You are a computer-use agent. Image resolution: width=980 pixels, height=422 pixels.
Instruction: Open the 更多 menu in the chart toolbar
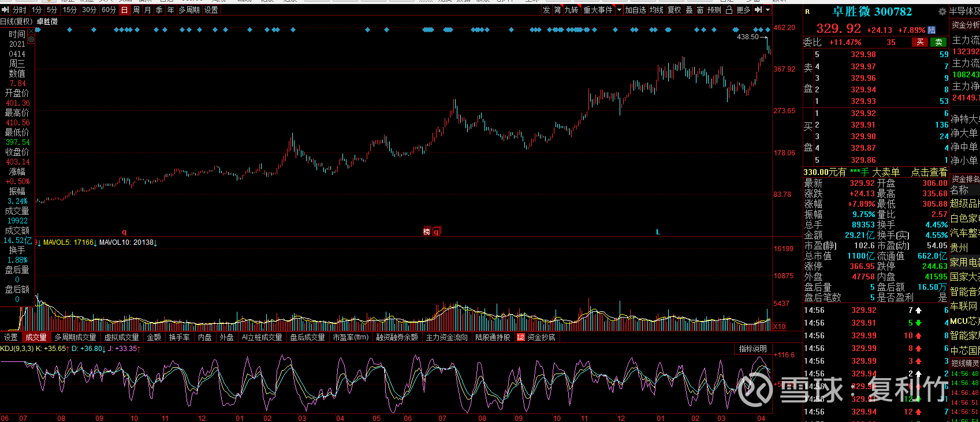click(x=743, y=10)
